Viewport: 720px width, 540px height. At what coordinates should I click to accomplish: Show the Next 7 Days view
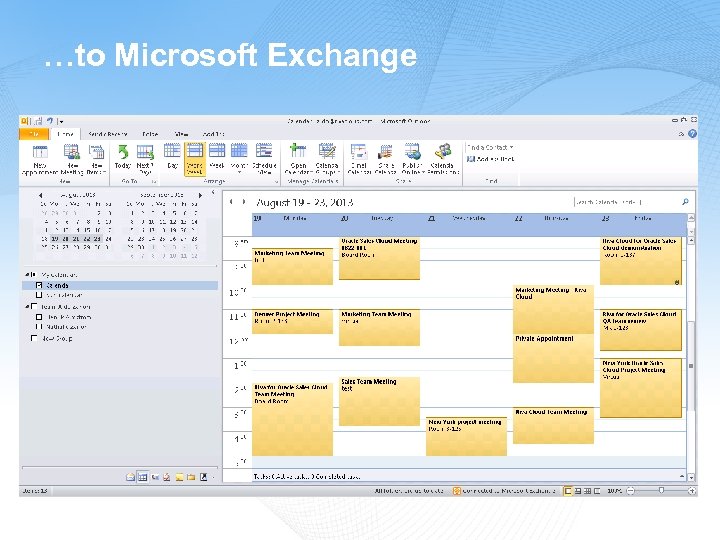point(145,160)
